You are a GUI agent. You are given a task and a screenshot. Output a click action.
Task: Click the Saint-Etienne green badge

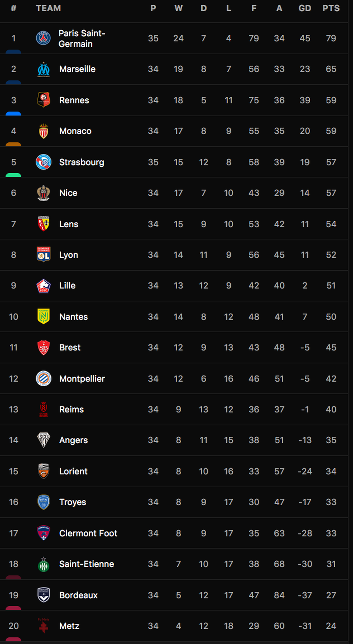pyautogui.click(x=43, y=564)
